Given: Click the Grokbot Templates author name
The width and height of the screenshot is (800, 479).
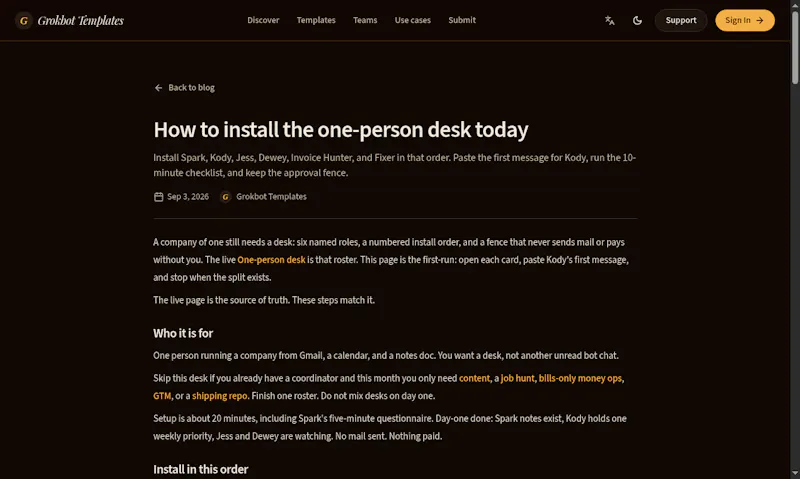Looking at the screenshot, I should (x=271, y=197).
